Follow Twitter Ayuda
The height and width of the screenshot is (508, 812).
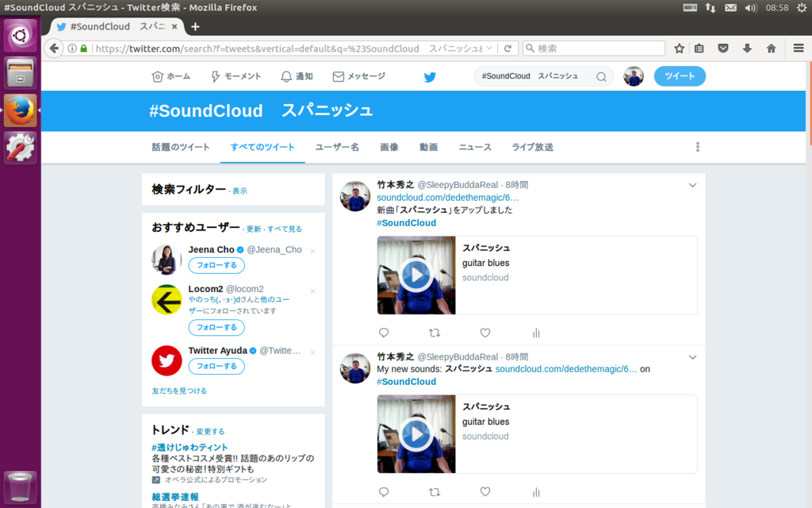click(x=216, y=367)
